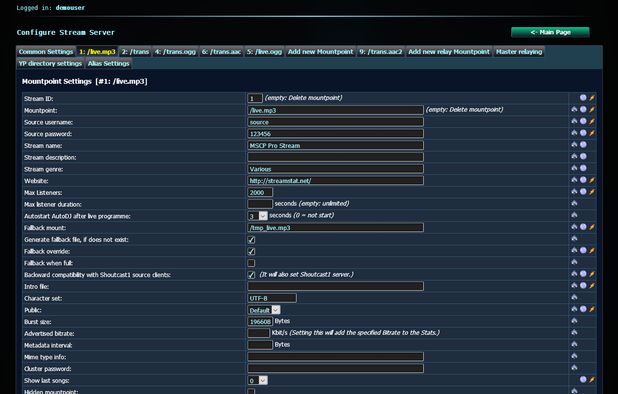The width and height of the screenshot is (618, 394).
Task: Click the spade-shaped icon in Source password row
Action: [x=574, y=133]
